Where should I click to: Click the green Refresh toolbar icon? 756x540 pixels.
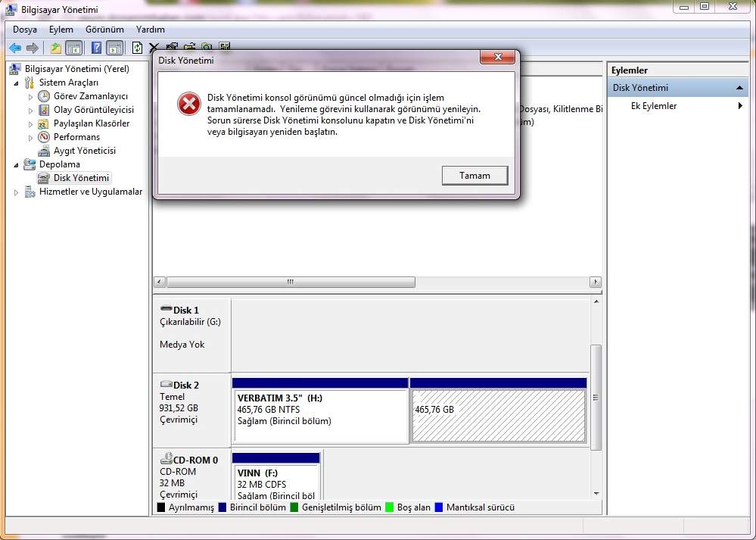coord(138,48)
